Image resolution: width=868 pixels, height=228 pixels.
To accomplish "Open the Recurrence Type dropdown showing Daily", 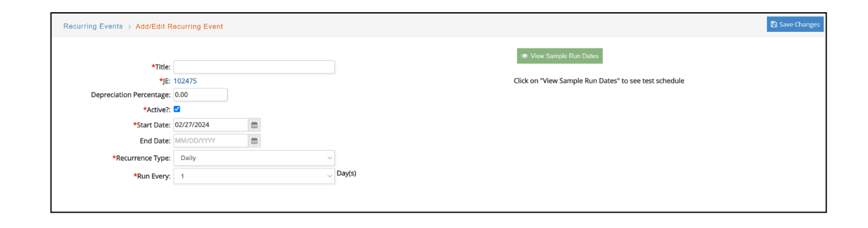I will [254, 158].
